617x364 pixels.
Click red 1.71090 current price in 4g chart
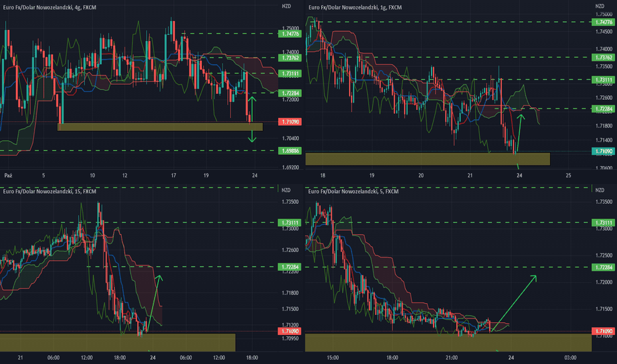[x=290, y=122]
